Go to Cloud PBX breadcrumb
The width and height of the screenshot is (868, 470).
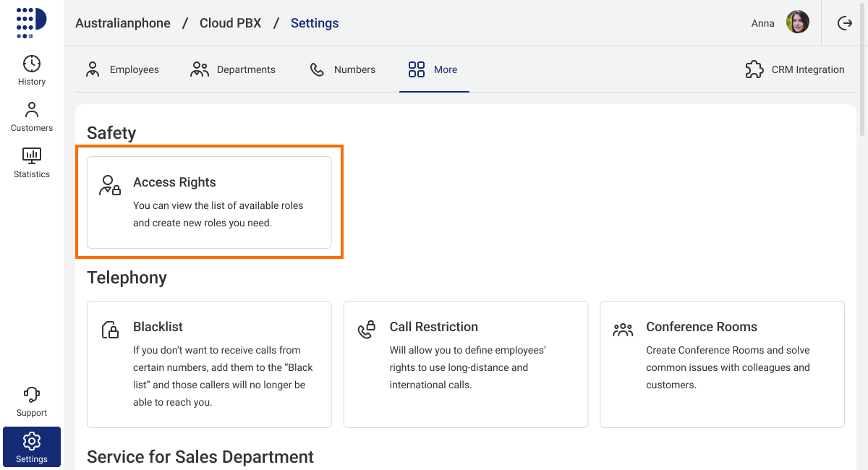point(231,23)
